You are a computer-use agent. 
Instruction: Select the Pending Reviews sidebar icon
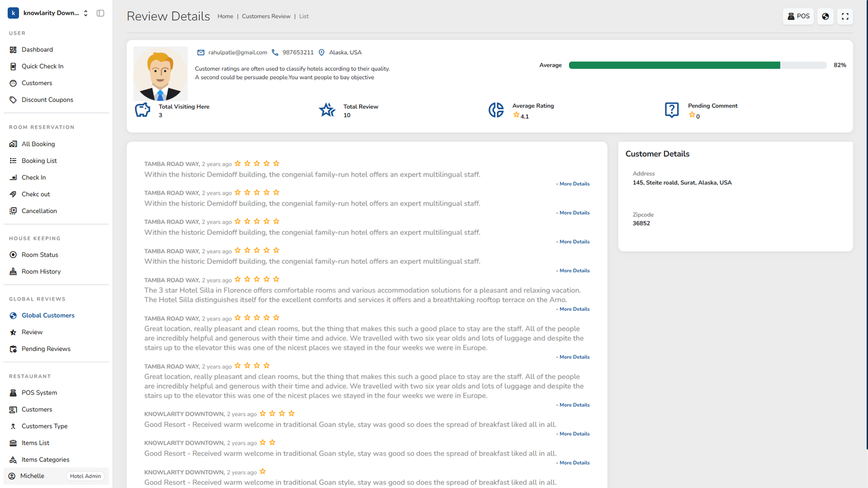13,349
